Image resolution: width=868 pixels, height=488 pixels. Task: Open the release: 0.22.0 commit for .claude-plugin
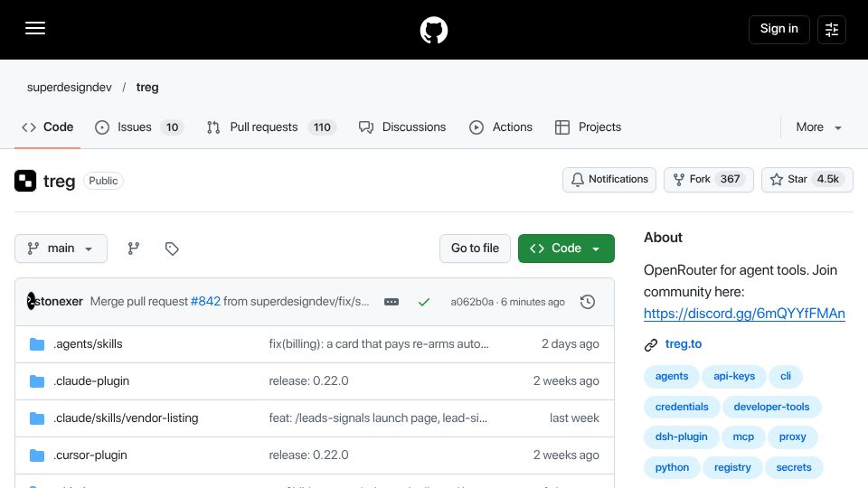(308, 381)
